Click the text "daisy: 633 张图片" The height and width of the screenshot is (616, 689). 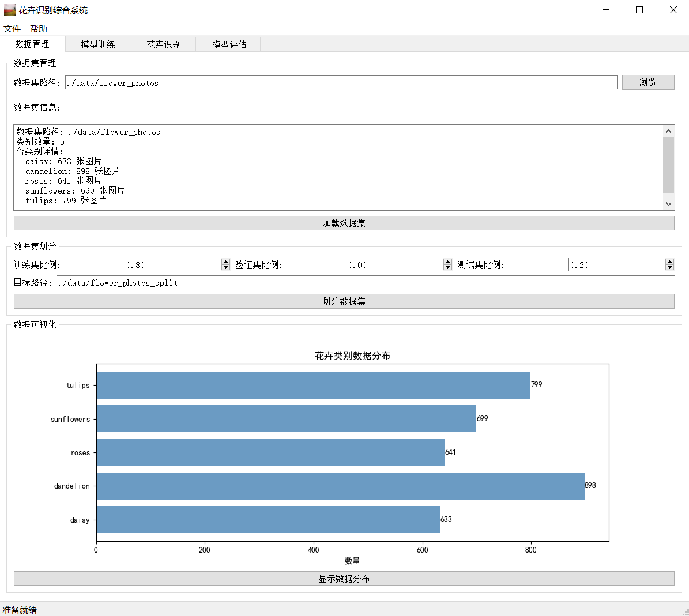point(63,161)
